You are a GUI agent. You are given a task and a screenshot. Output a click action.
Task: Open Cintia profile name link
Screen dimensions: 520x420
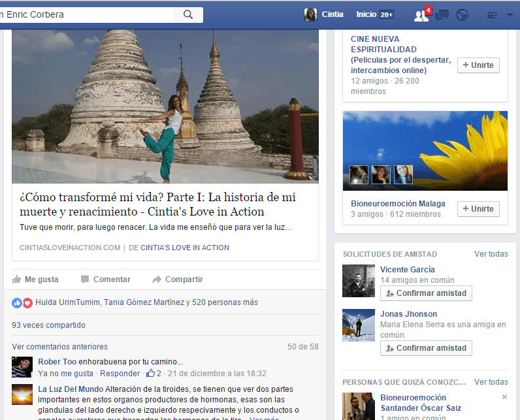click(x=333, y=14)
